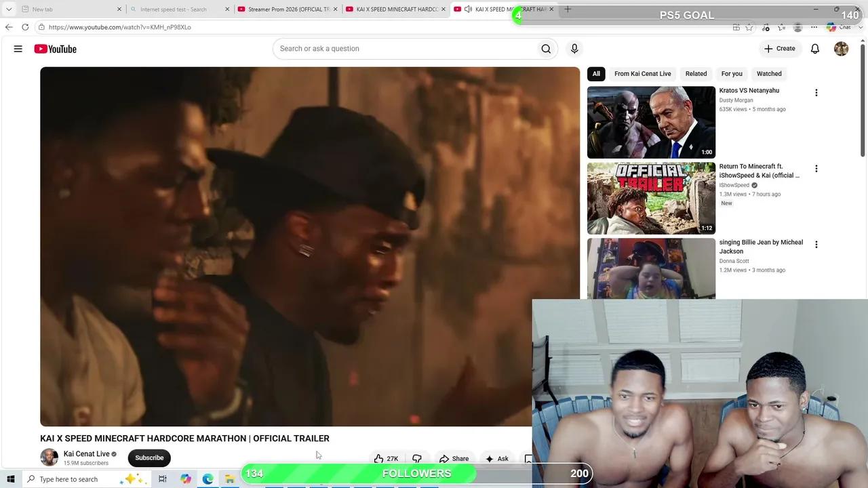Click the 15.9M subscribers text
868x488 pixels.
(86, 464)
